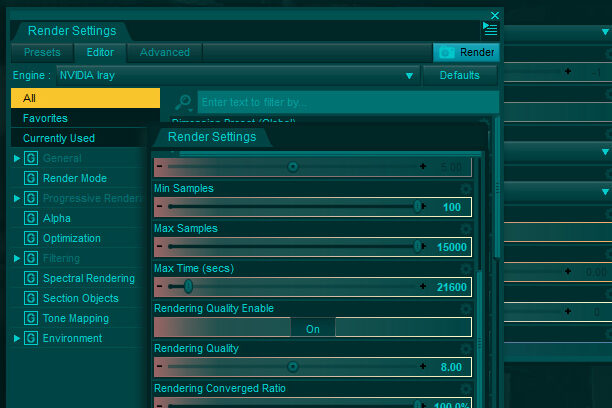Click the Defaults button
Viewport: 612px width, 408px height.
[x=460, y=75]
